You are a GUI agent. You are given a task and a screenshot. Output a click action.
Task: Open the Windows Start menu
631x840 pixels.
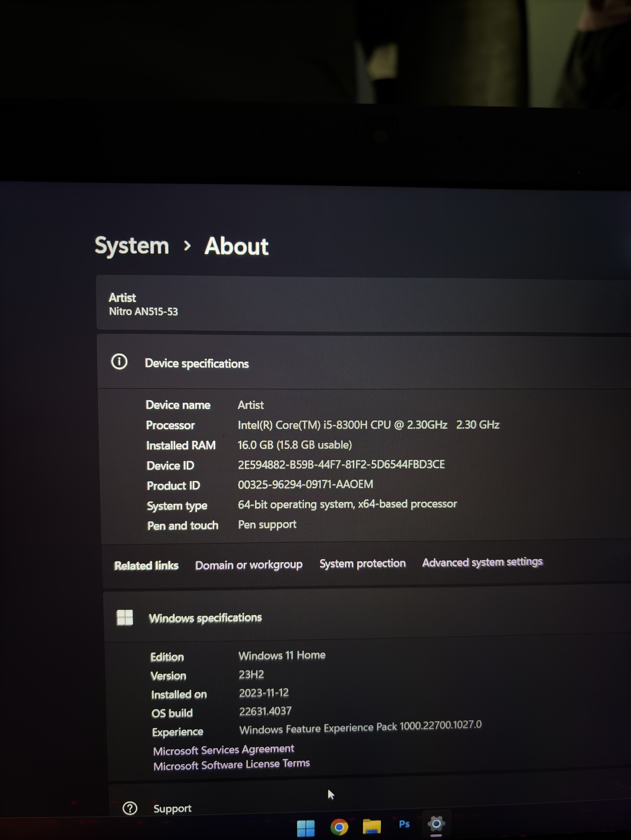point(305,828)
